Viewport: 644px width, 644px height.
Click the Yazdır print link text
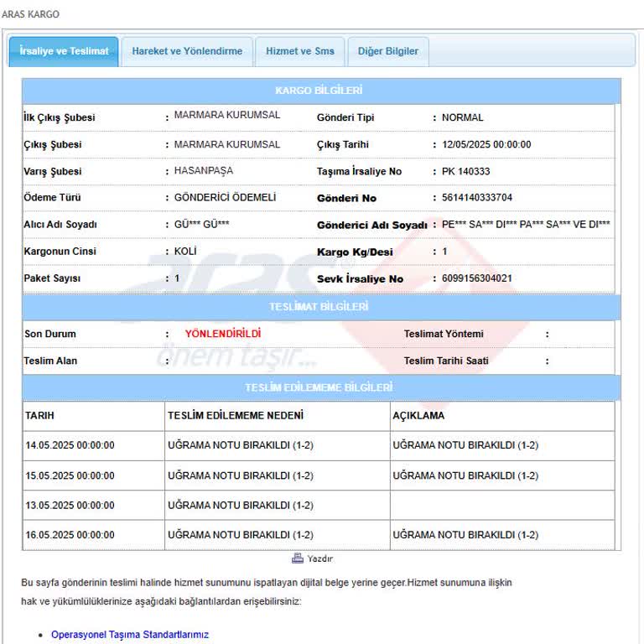pos(319,558)
